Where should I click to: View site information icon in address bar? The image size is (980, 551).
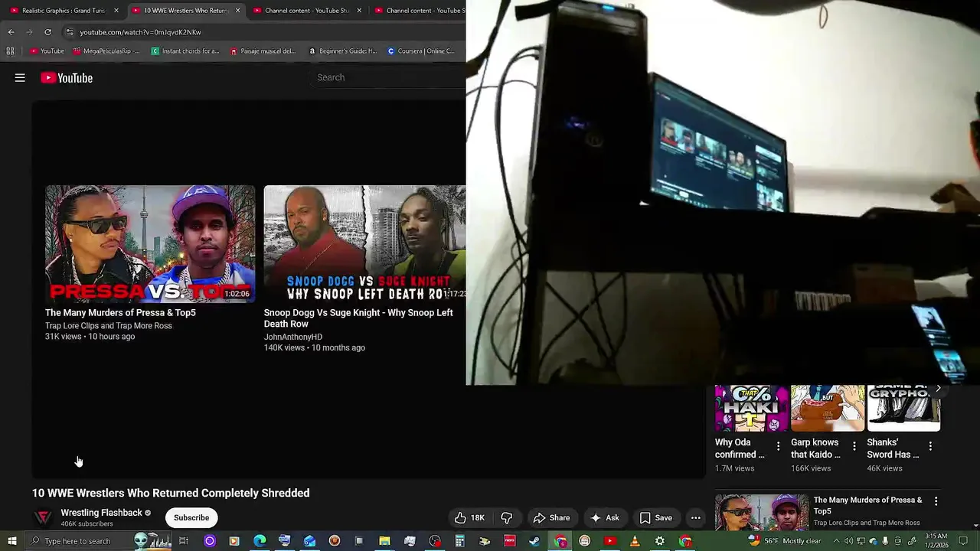(x=70, y=32)
